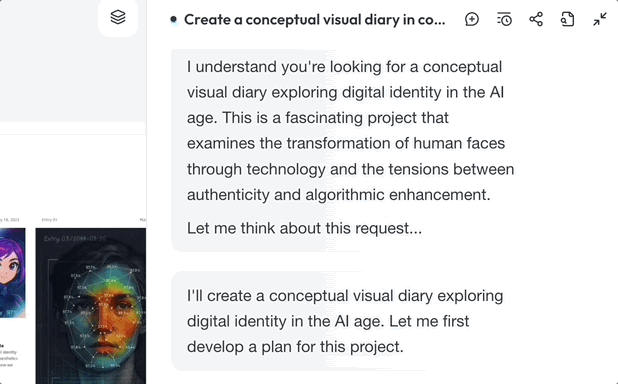This screenshot has width=618, height=384.
Task: Start a new chat with the plus bubble icon
Action: tap(472, 19)
